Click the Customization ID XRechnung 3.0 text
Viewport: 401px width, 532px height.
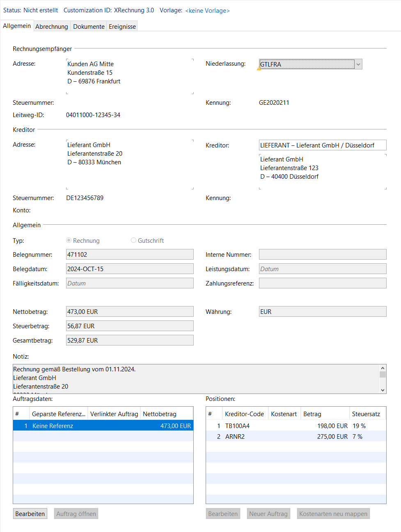(109, 10)
